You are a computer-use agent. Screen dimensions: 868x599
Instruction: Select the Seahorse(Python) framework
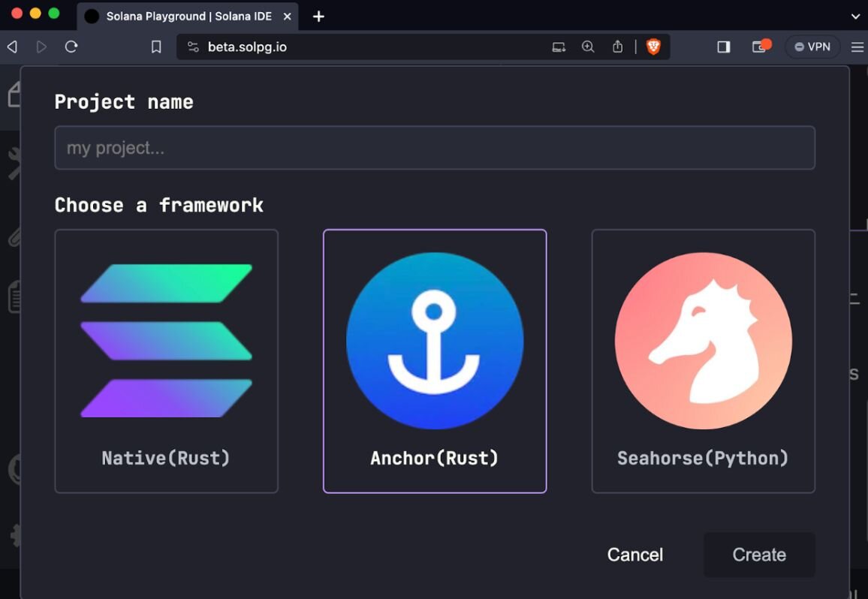[702, 360]
